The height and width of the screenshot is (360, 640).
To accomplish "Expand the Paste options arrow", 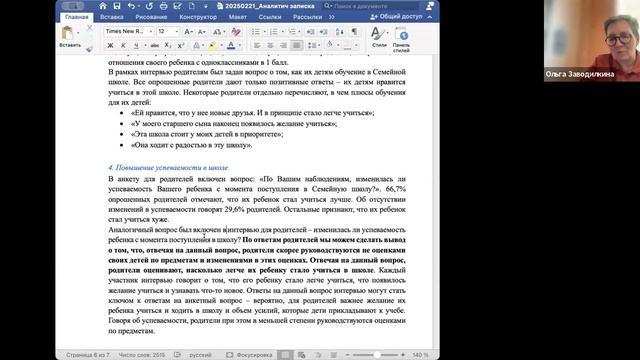I will point(78,33).
